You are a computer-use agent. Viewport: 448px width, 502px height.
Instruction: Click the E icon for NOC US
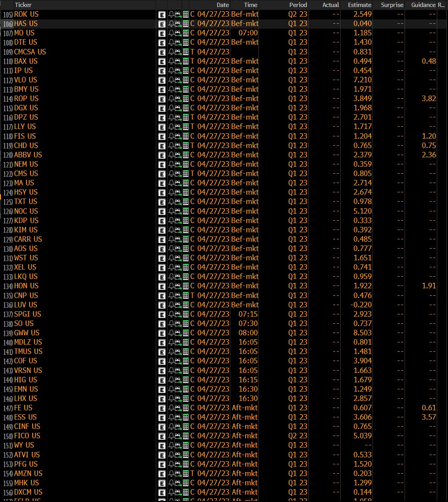[162, 212]
